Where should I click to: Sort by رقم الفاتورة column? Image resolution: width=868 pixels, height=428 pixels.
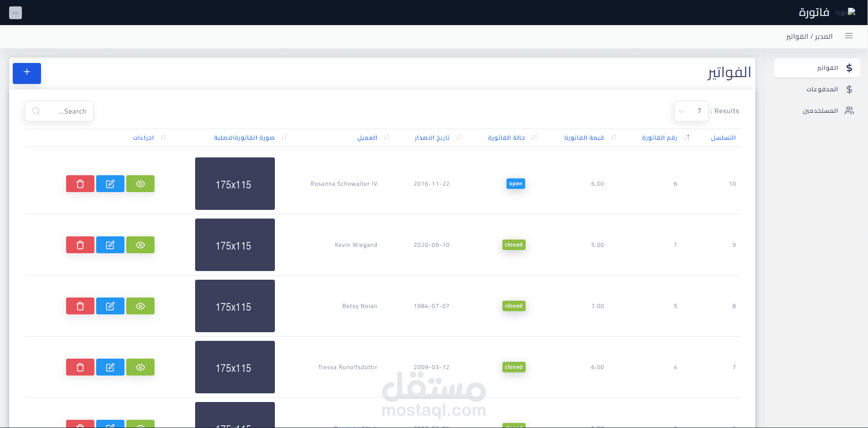[659, 137]
